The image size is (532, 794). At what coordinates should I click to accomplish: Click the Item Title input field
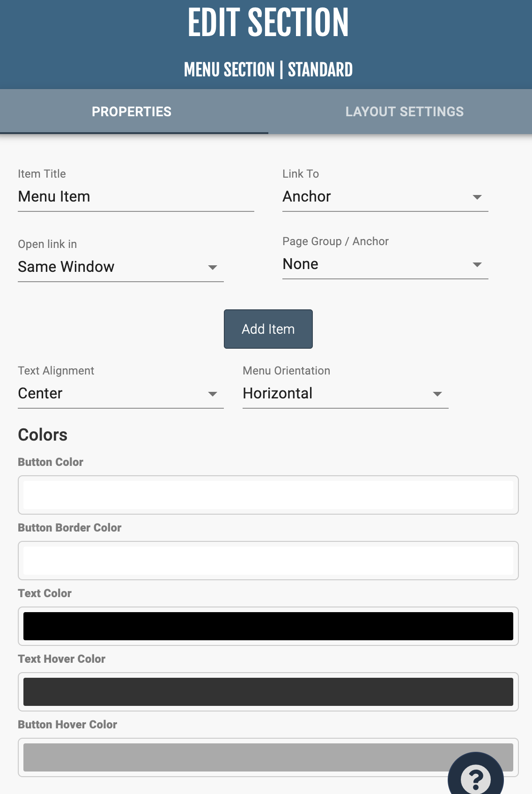coord(136,197)
